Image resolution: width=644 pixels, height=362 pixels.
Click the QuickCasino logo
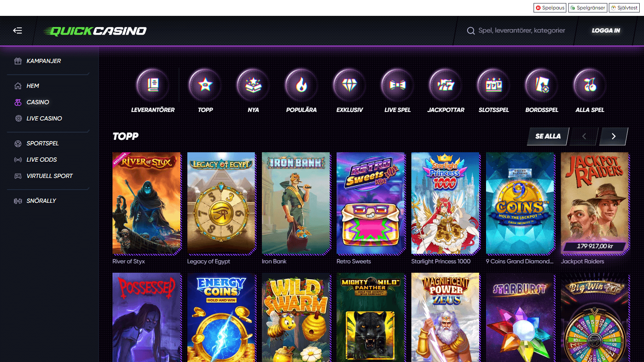coord(95,31)
